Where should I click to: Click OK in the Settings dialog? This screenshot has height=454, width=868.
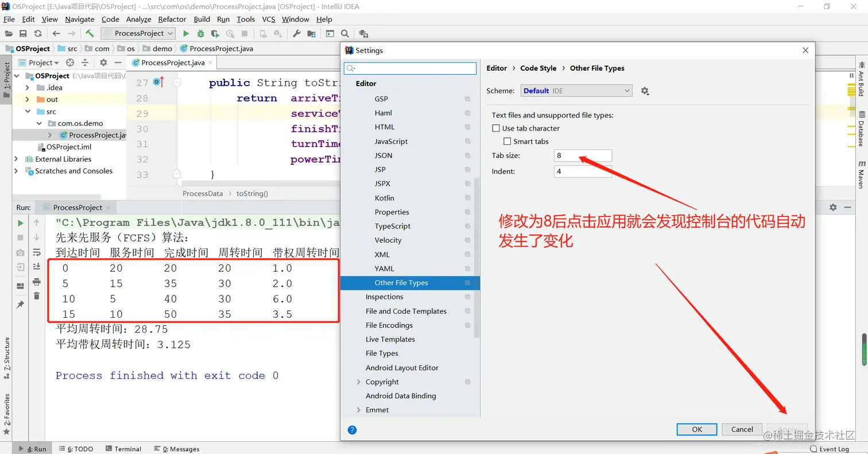click(x=696, y=429)
